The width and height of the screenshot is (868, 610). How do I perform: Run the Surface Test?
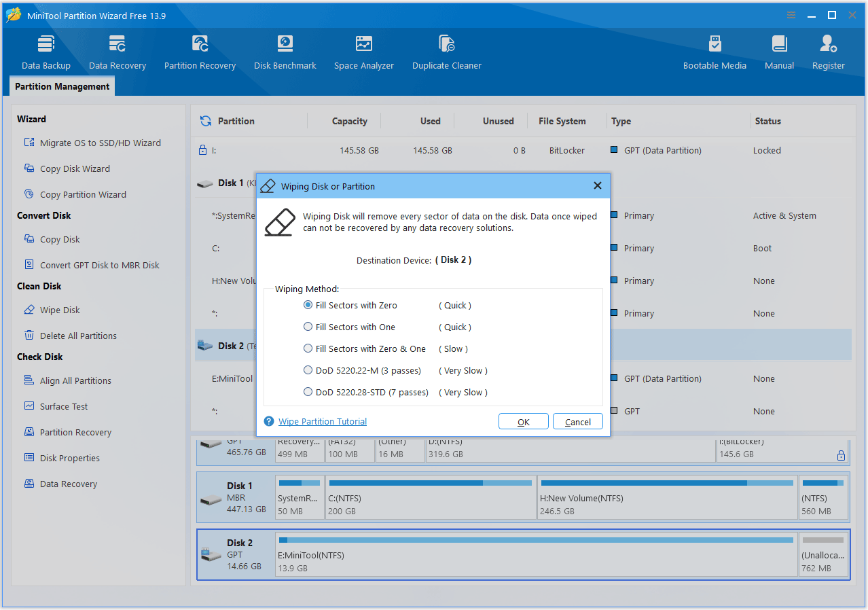click(x=56, y=406)
